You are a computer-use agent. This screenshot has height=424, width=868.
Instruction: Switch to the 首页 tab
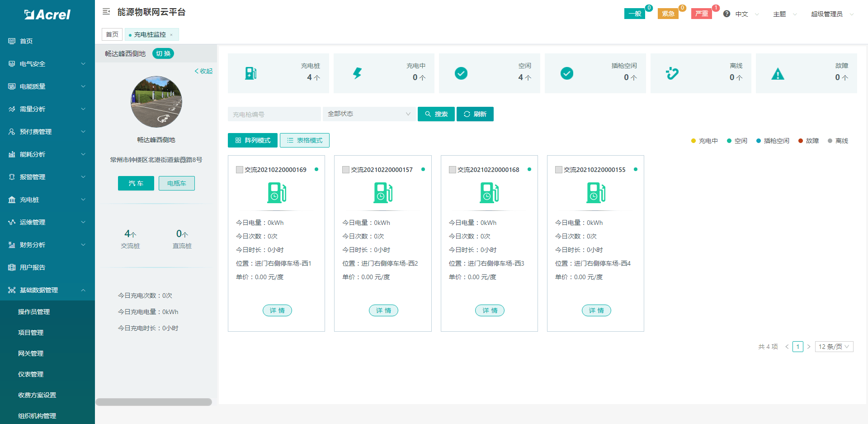click(x=112, y=34)
